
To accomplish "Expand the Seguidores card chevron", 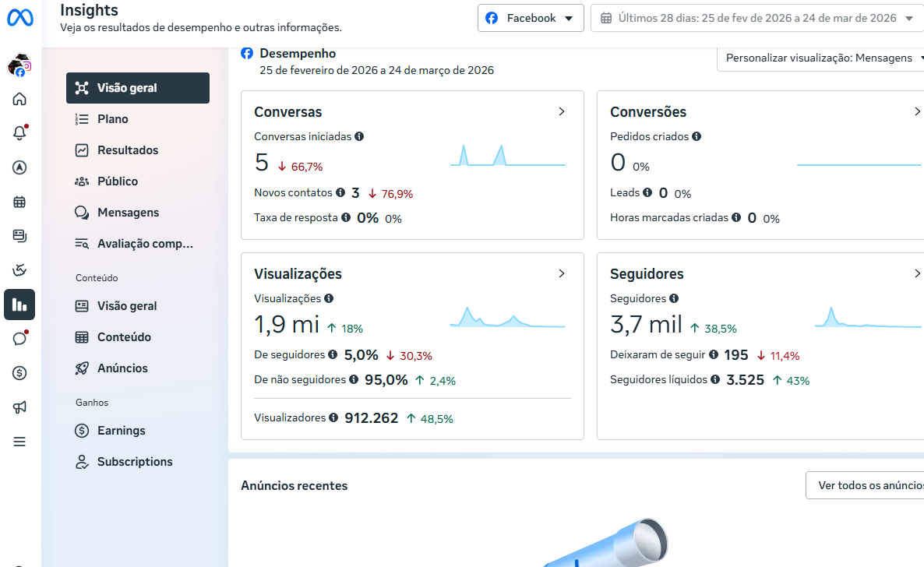I will pos(917,273).
